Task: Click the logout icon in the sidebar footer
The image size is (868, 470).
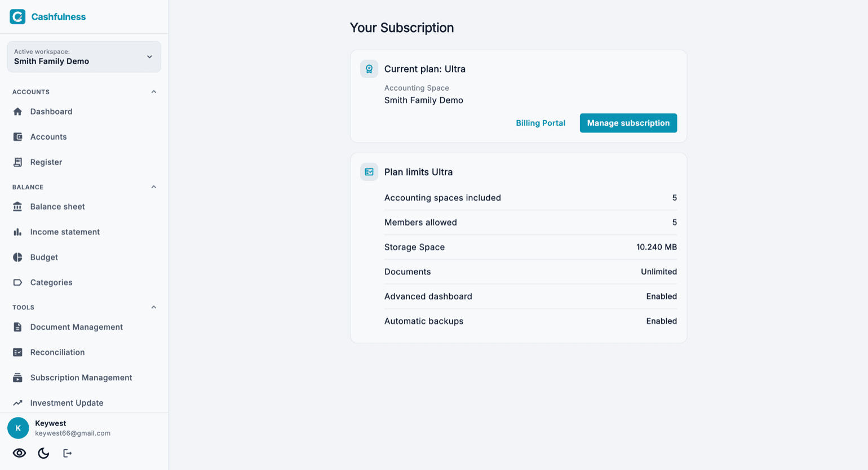Action: click(x=68, y=453)
